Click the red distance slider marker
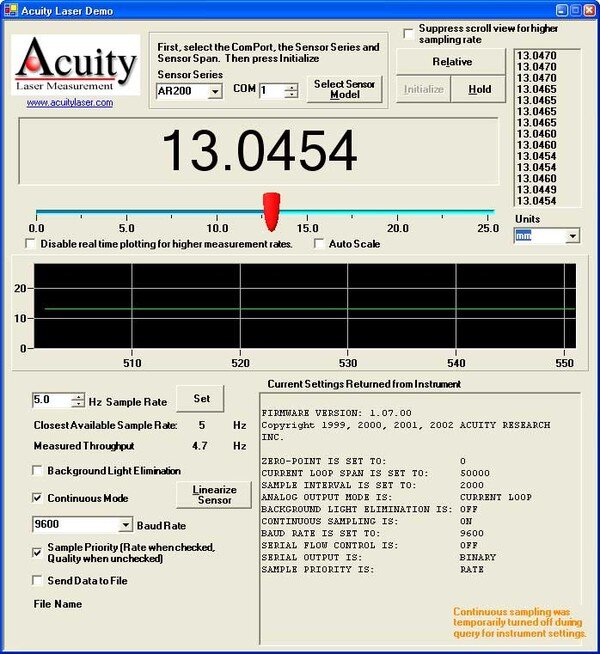Viewport: 600px width, 654px height. click(271, 211)
